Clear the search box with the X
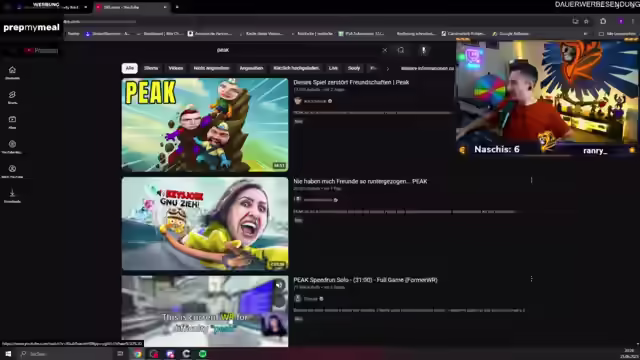Image resolution: width=640 pixels, height=360 pixels. click(x=384, y=50)
